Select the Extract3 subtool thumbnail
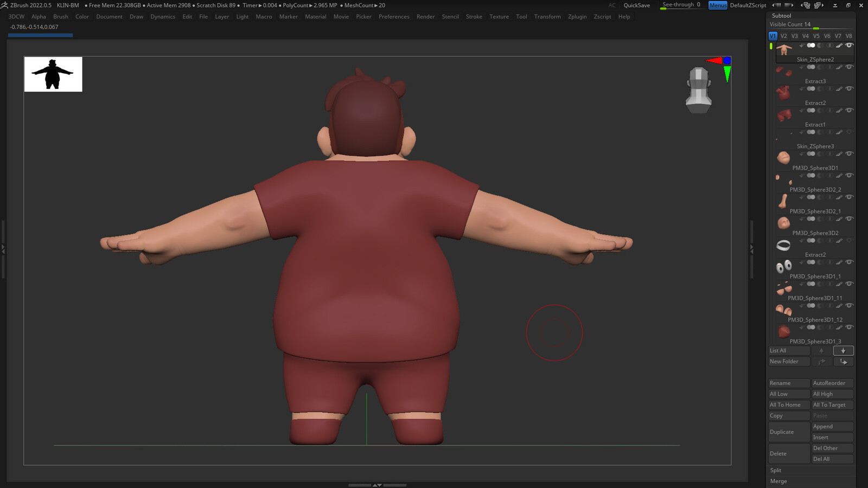 (x=783, y=71)
